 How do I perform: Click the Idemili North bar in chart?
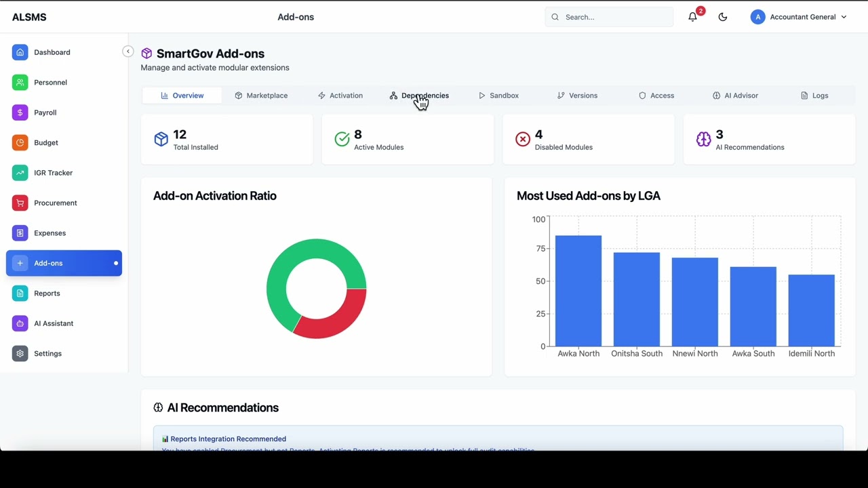812,310
